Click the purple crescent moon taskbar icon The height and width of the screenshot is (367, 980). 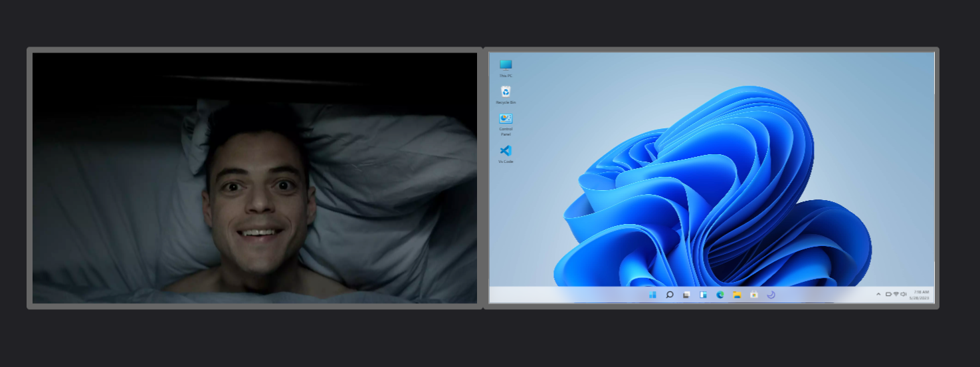[771, 295]
